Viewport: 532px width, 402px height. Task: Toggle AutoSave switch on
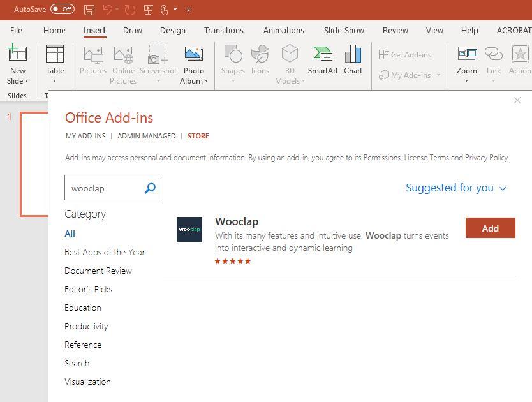[63, 10]
